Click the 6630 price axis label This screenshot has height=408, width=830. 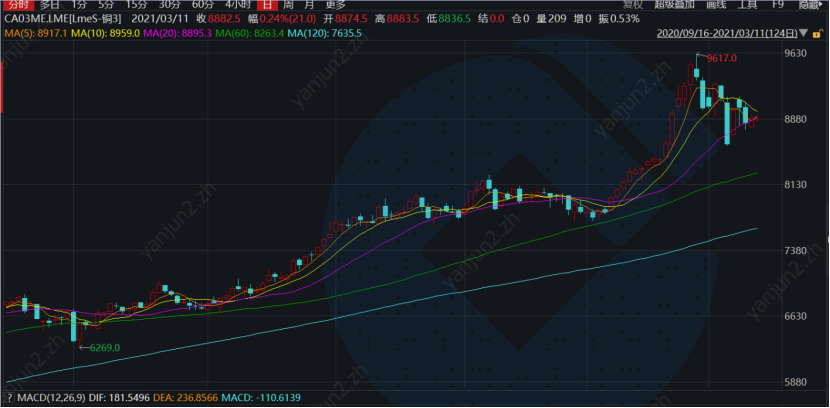pyautogui.click(x=797, y=316)
